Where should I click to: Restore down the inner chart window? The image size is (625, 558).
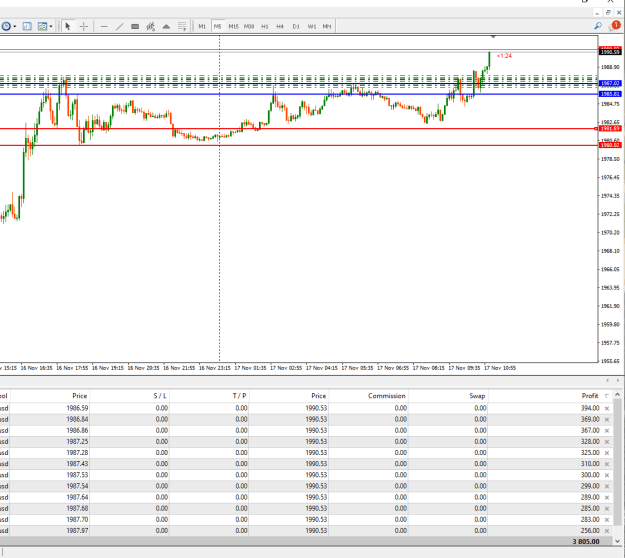[x=608, y=13]
